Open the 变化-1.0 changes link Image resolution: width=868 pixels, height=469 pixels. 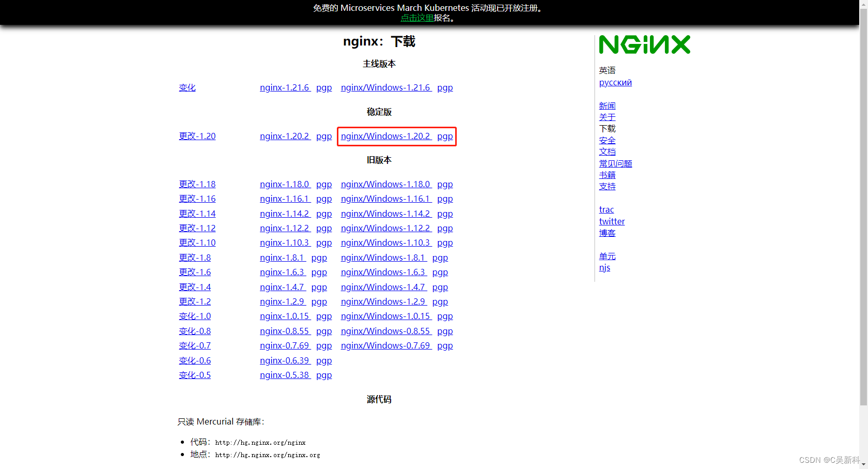pos(195,316)
